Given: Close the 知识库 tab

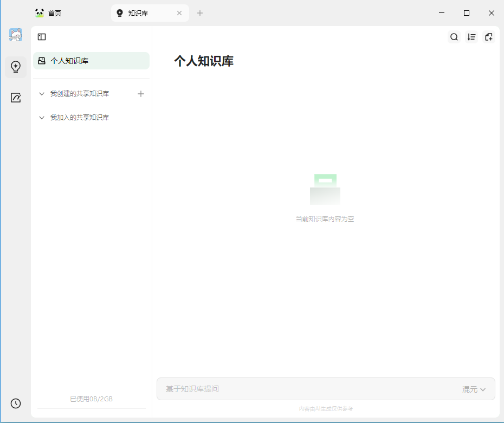Looking at the screenshot, I should (x=179, y=12).
